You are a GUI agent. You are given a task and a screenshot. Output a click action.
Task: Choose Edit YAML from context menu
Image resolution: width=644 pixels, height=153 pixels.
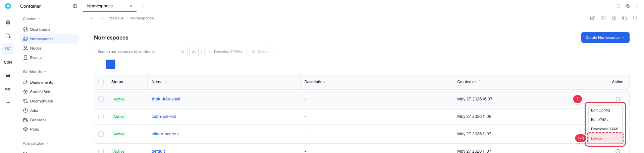pyautogui.click(x=605, y=120)
